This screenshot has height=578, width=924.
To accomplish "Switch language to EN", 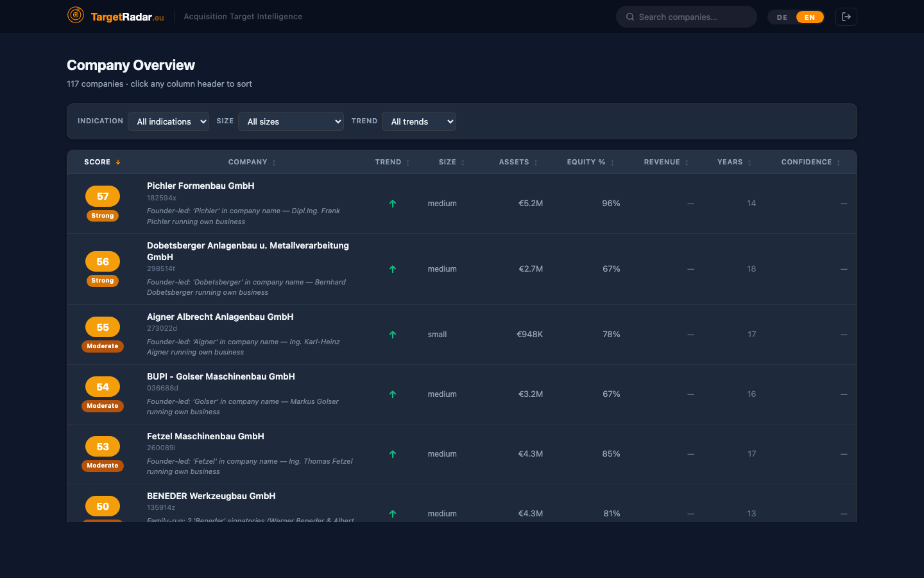I will click(810, 17).
